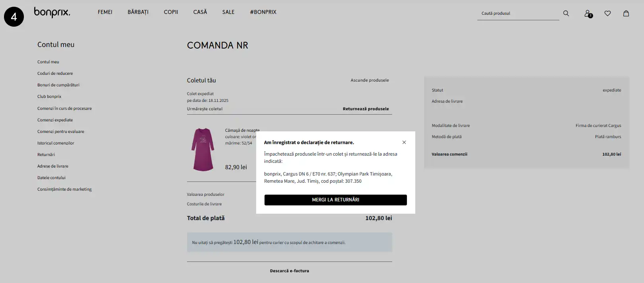This screenshot has height=283, width=644.
Task: Download invoice via Descarcă e-factura
Action: pyautogui.click(x=289, y=271)
